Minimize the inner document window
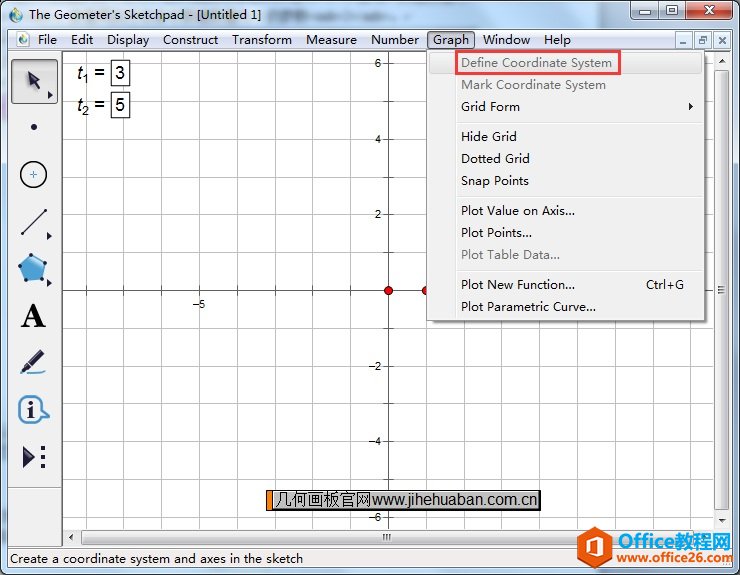This screenshot has width=740, height=575. pos(682,41)
